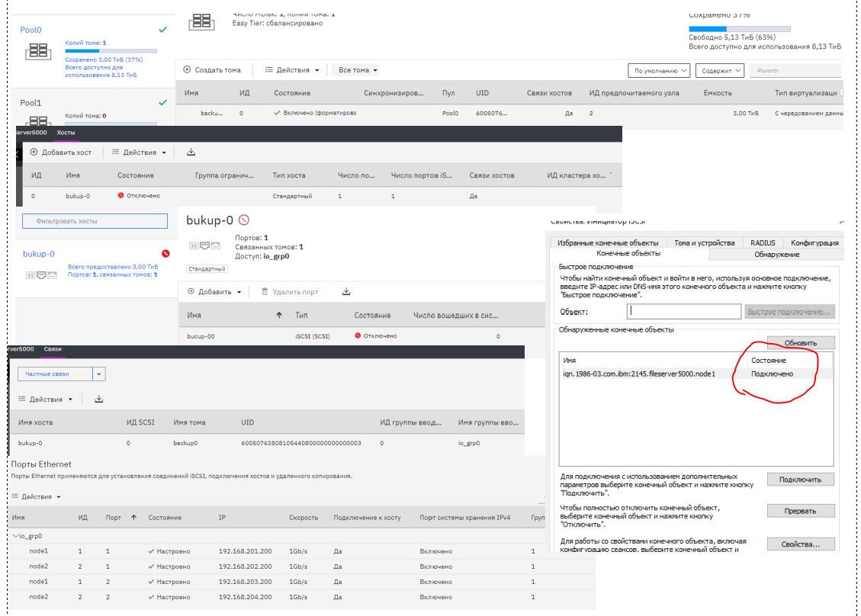Click large pool icon beside Easy Tier
The height and width of the screenshot is (616, 861).
(201, 21)
